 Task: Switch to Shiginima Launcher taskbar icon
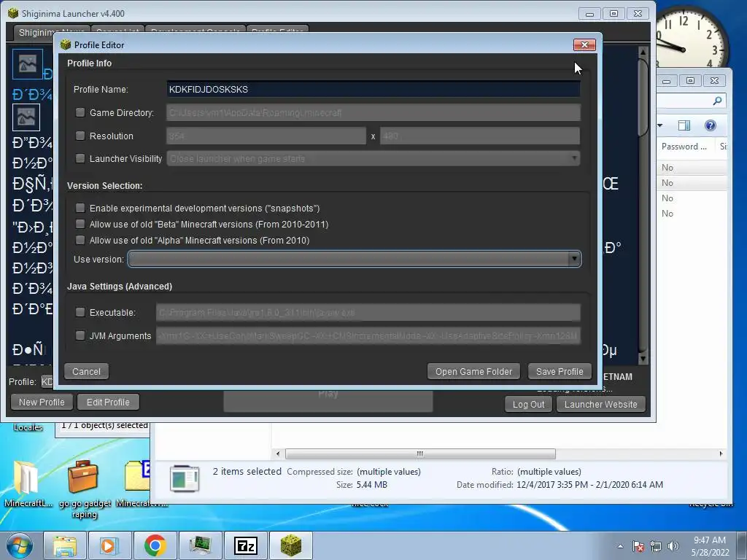tap(291, 545)
